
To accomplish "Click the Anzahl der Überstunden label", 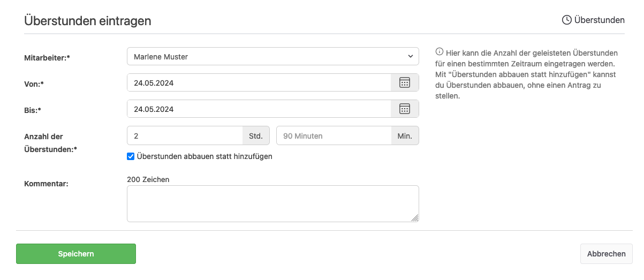I will tap(51, 143).
